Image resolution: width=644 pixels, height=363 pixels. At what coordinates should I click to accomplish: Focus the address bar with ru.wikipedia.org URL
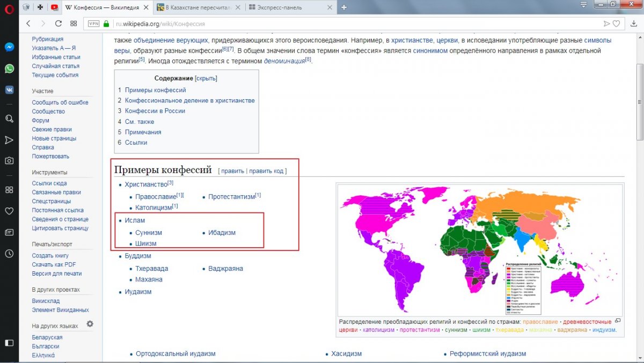click(354, 24)
